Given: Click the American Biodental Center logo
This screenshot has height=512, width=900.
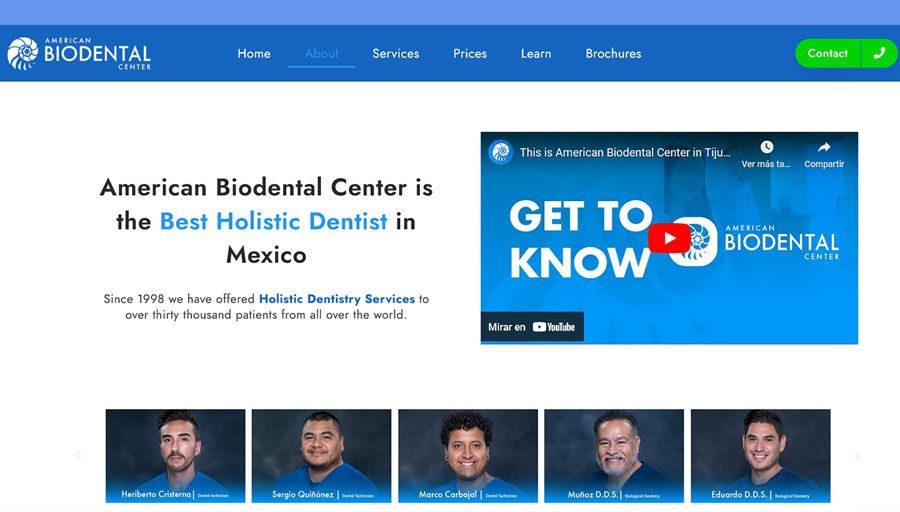Looking at the screenshot, I should click(x=79, y=54).
